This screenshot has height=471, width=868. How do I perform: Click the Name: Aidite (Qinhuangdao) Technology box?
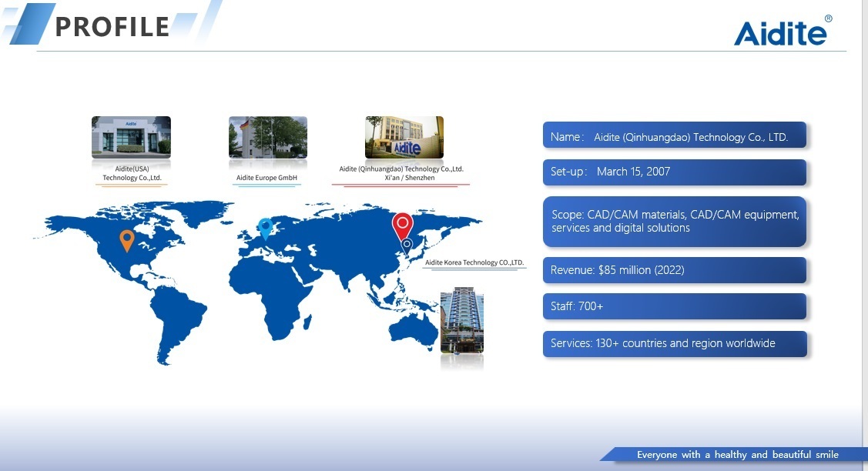(674, 135)
